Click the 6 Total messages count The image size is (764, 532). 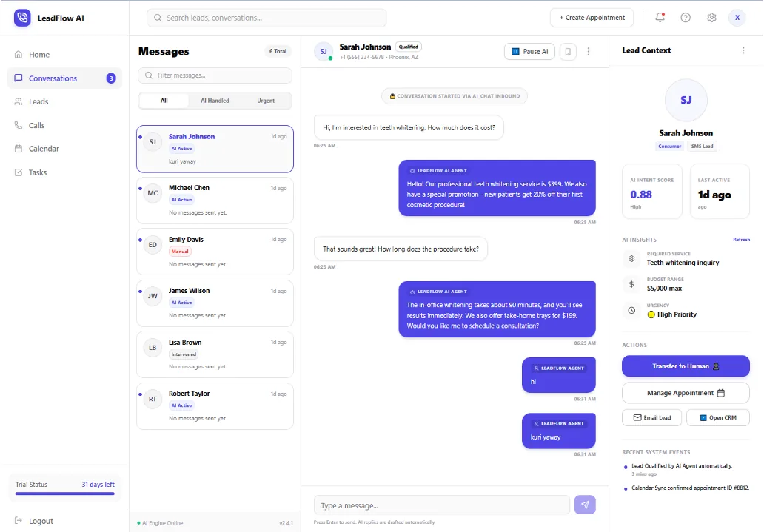click(x=278, y=51)
